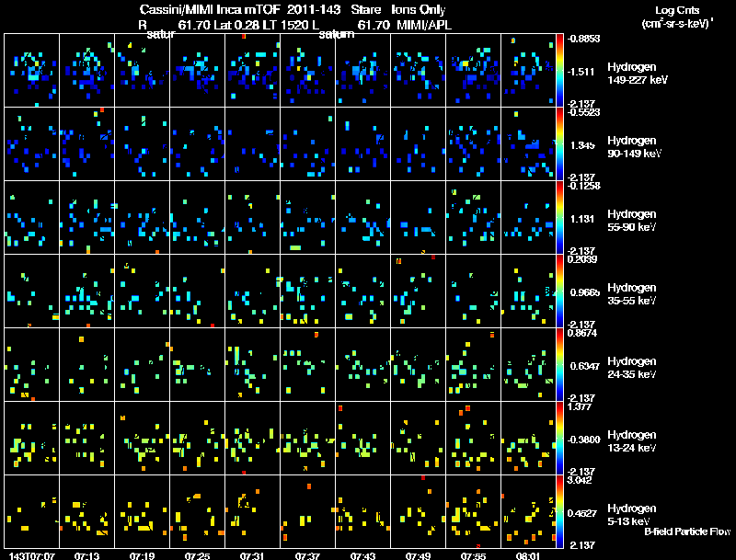
Task: Click the '07:49' time axis label
Action: click(x=418, y=555)
